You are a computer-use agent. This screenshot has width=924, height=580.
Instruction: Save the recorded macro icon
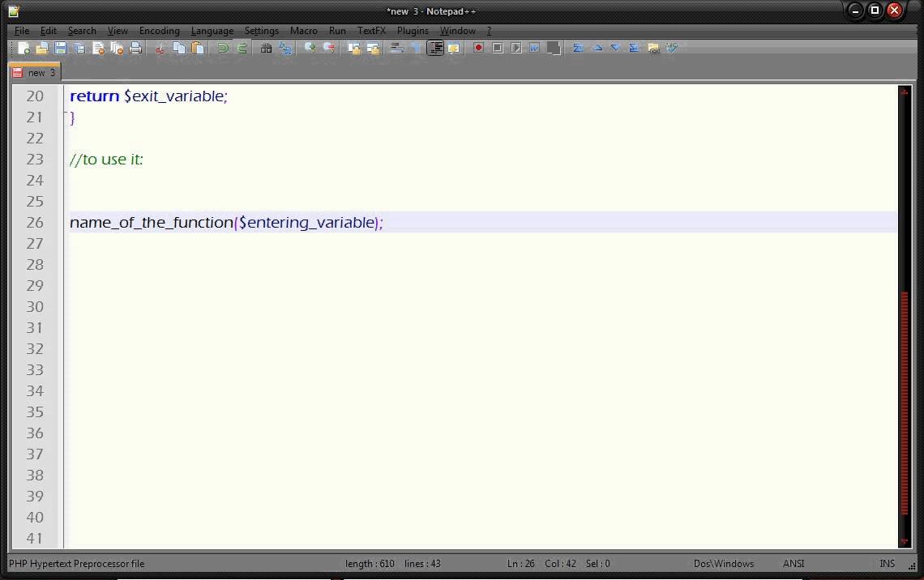554,49
